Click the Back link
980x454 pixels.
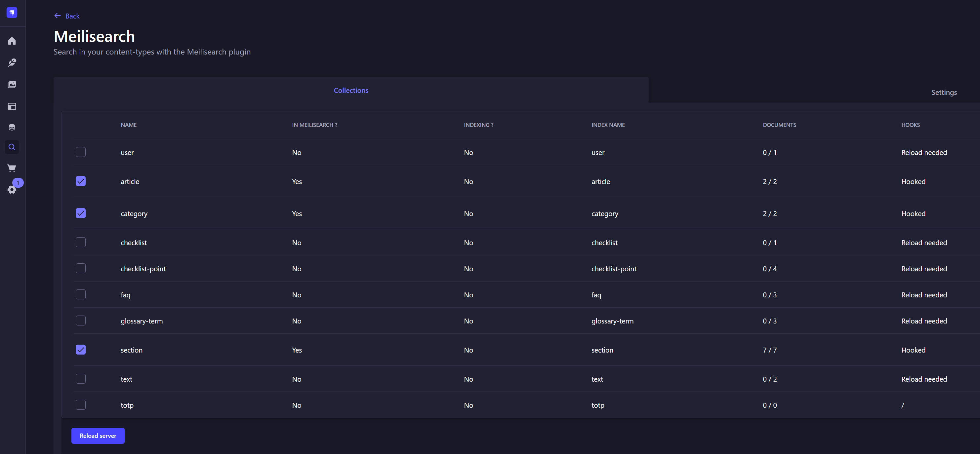(x=72, y=16)
